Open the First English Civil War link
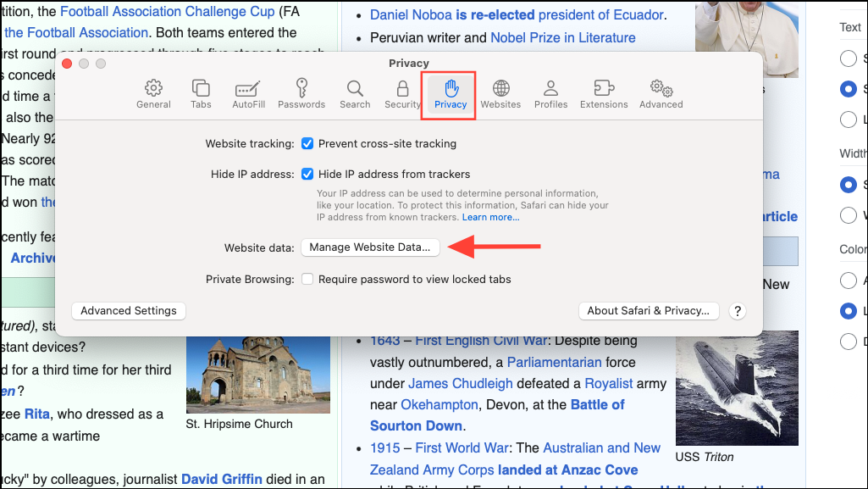 (481, 341)
